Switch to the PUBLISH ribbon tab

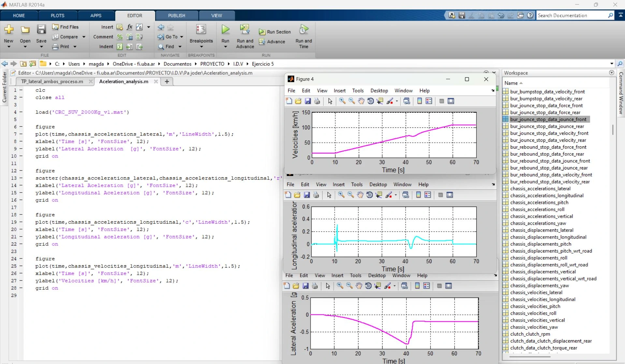[x=177, y=16]
